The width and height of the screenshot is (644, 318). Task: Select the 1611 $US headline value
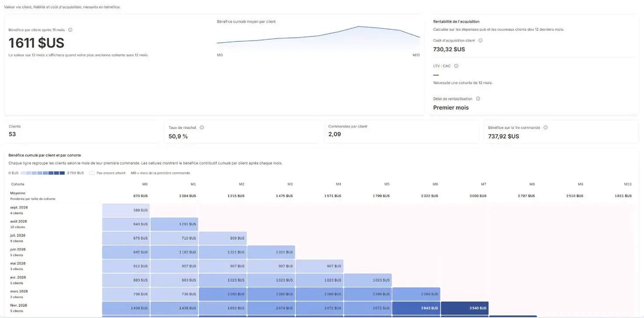36,43
